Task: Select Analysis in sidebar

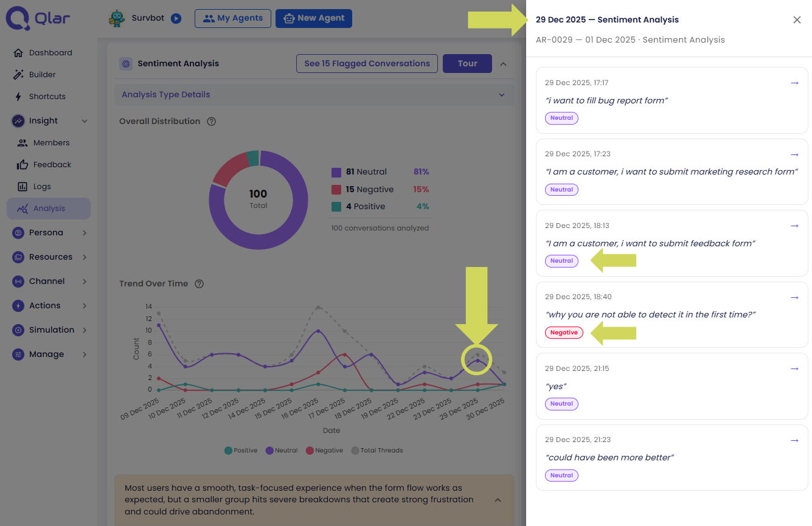Action: [x=49, y=209]
